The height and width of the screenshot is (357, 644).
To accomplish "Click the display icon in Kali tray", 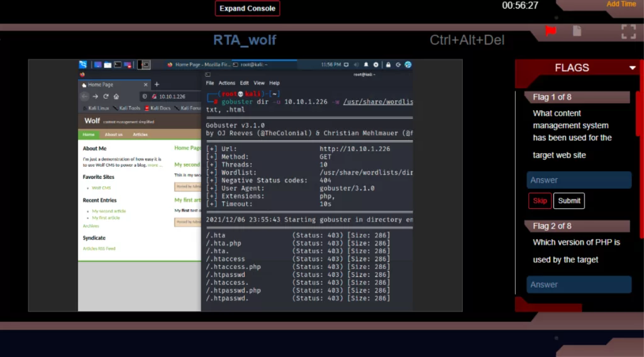I will 347,65.
